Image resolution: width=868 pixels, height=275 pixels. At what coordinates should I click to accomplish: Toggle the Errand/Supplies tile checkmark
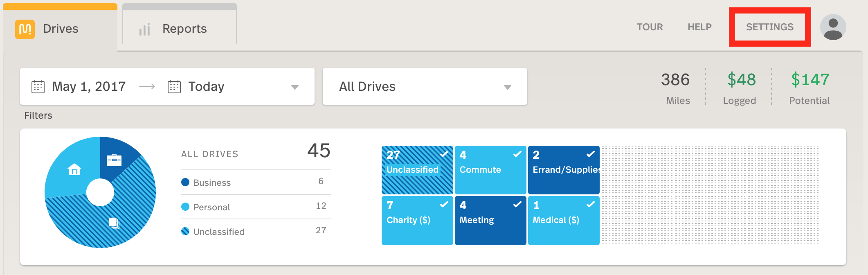tap(591, 154)
